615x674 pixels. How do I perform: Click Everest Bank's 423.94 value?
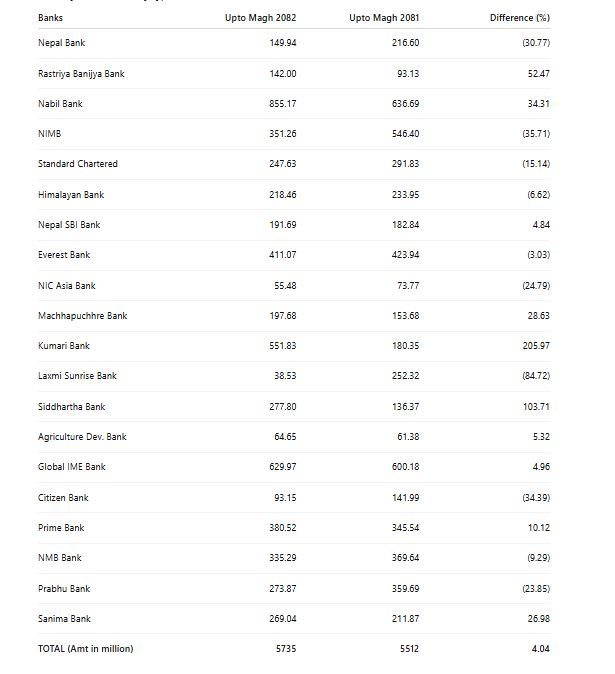pos(405,255)
